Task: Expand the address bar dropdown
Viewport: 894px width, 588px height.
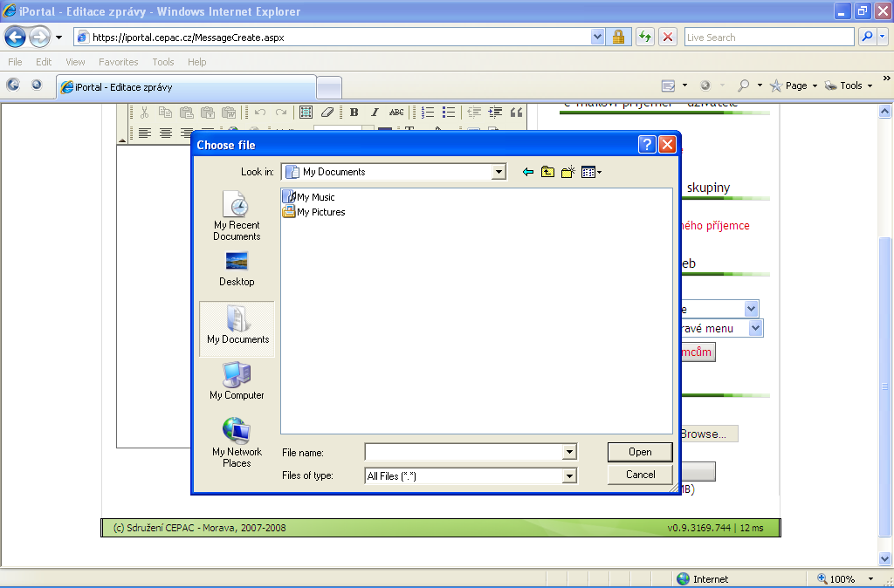Action: click(x=597, y=37)
